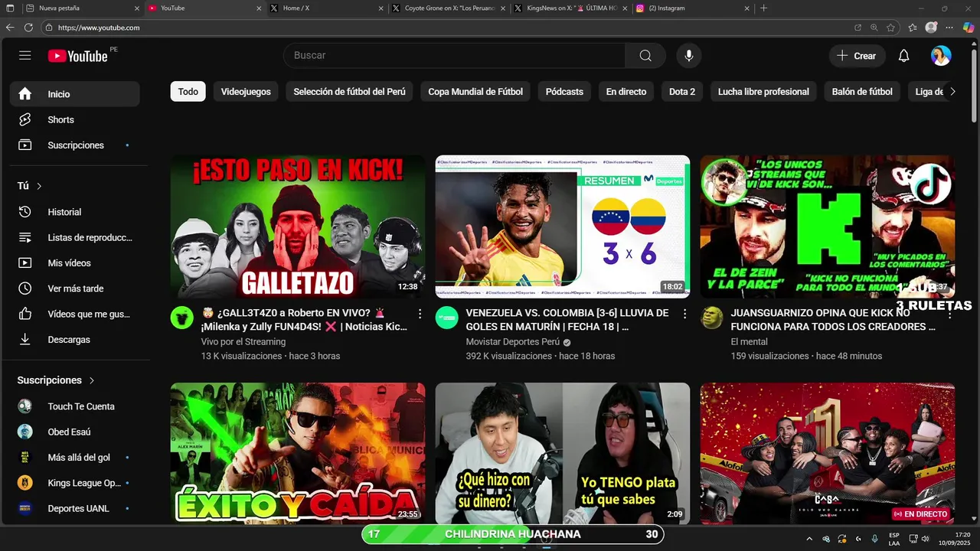Play the ¡ESTO PASO EN KICK! thumbnail
The image size is (980, 551).
pos(298,227)
